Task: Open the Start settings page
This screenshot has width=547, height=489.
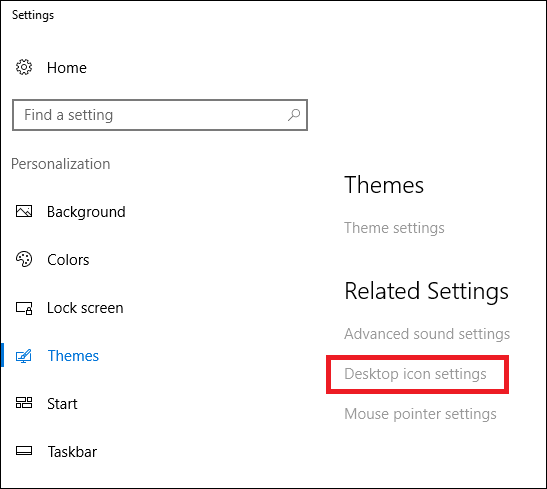Action: click(62, 404)
